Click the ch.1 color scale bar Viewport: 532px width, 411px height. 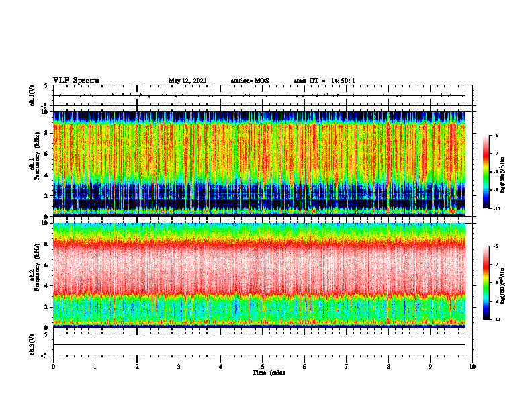click(486, 172)
